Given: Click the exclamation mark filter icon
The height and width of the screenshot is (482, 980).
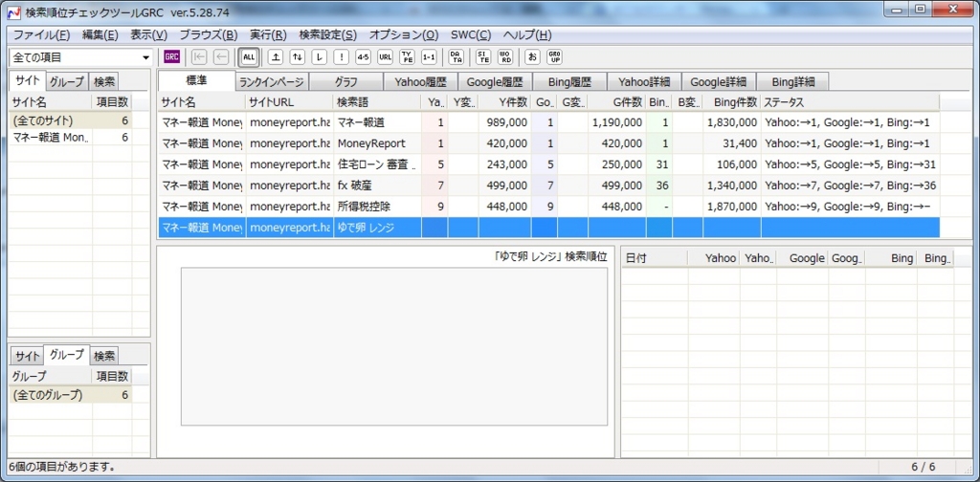Looking at the screenshot, I should pyautogui.click(x=342, y=57).
